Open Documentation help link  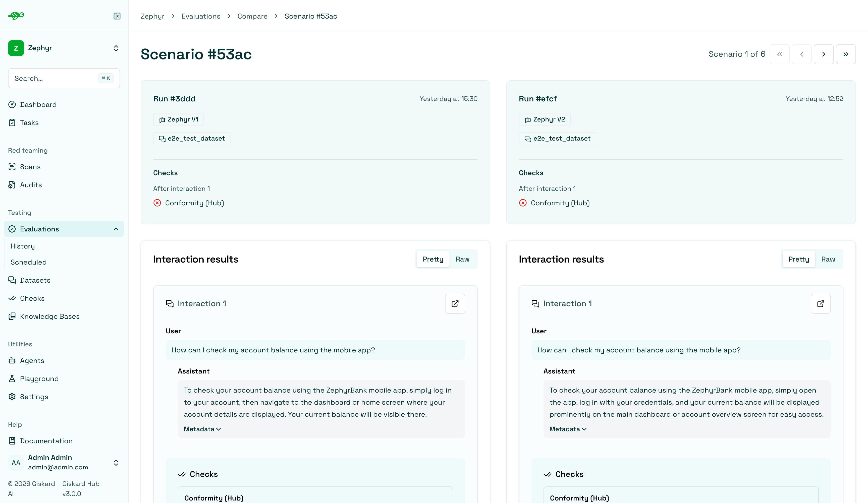pyautogui.click(x=64, y=441)
